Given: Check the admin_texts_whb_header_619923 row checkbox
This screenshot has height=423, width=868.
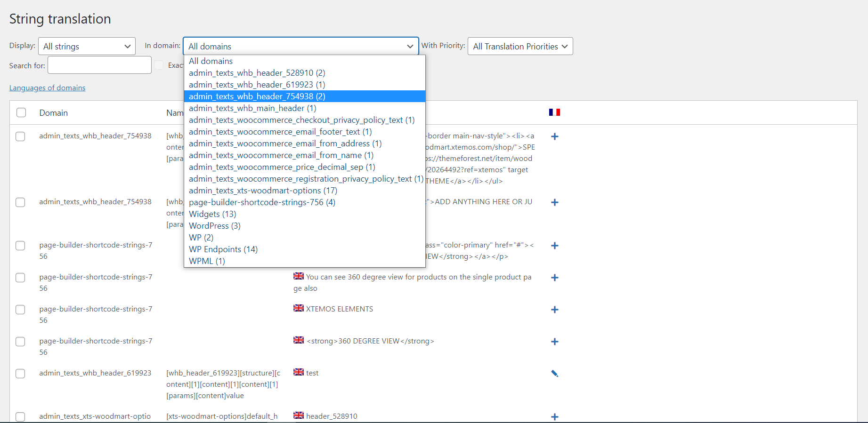Looking at the screenshot, I should [x=20, y=374].
